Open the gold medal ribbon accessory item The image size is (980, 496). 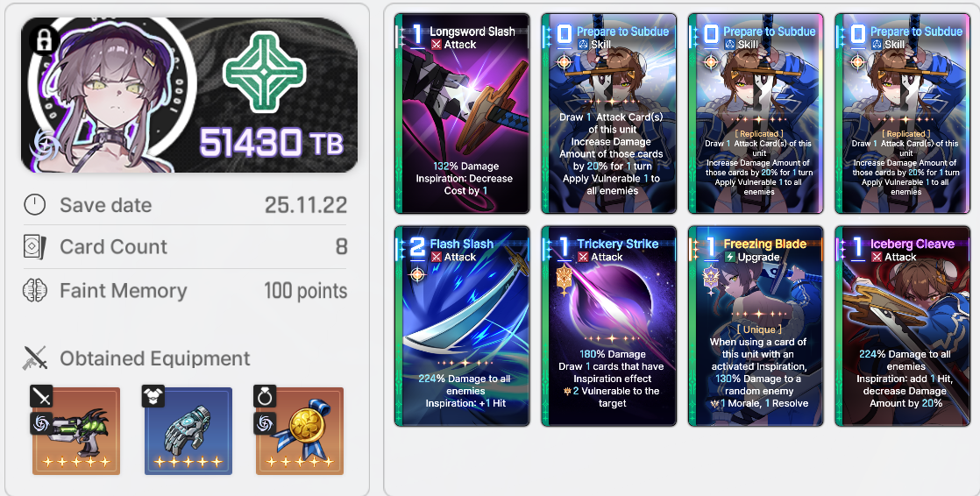click(300, 431)
